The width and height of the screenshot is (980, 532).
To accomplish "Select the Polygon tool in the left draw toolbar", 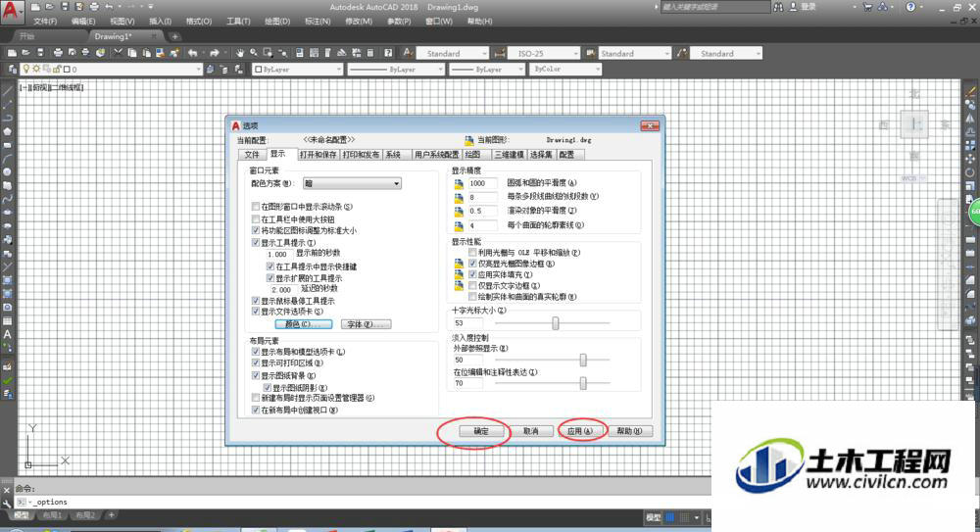I will coord(8,131).
